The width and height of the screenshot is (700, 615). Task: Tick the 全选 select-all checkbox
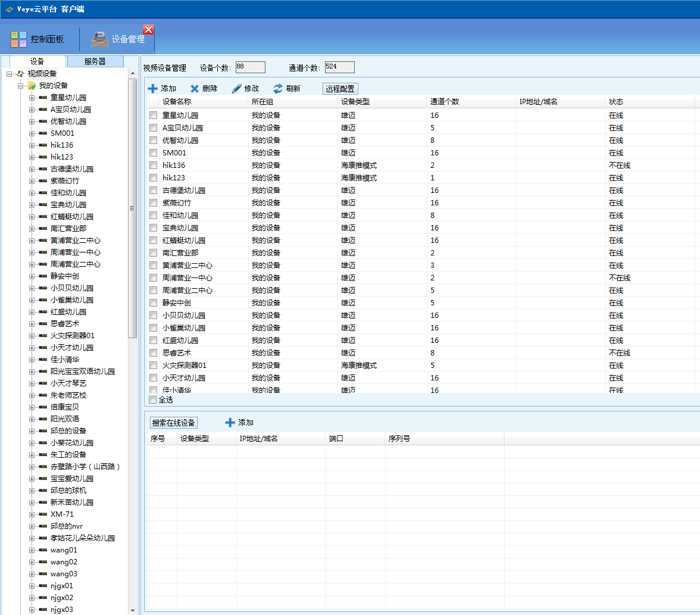[x=153, y=400]
